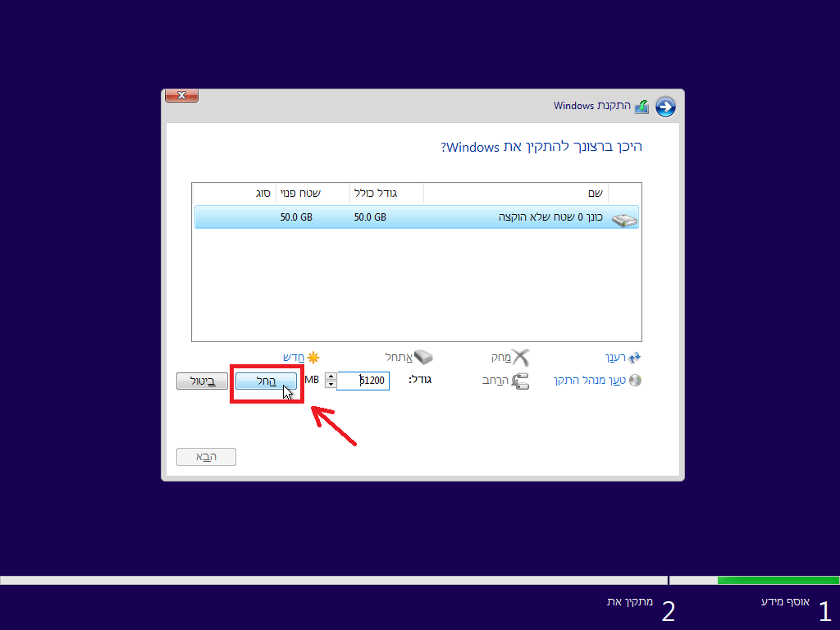
Task: Click step 1 אוסף מידע label
Action: (x=785, y=601)
